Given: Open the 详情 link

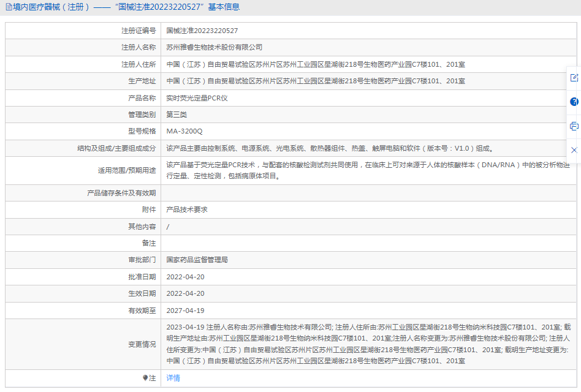Looking at the screenshot, I should click(173, 378).
